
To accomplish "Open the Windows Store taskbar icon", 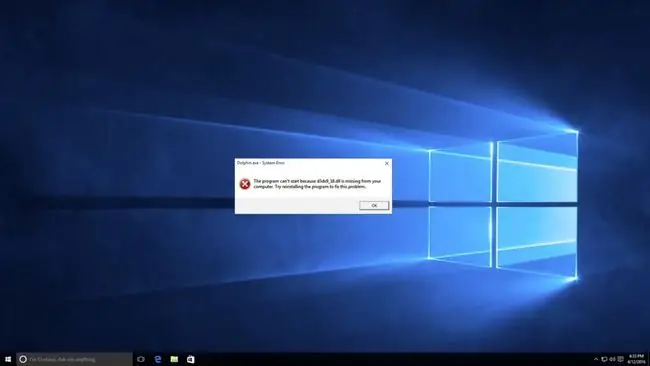I will 190,359.
